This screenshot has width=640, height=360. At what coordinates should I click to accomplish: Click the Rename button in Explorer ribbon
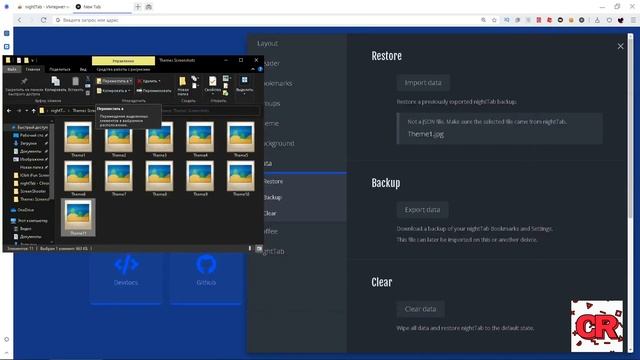154,91
